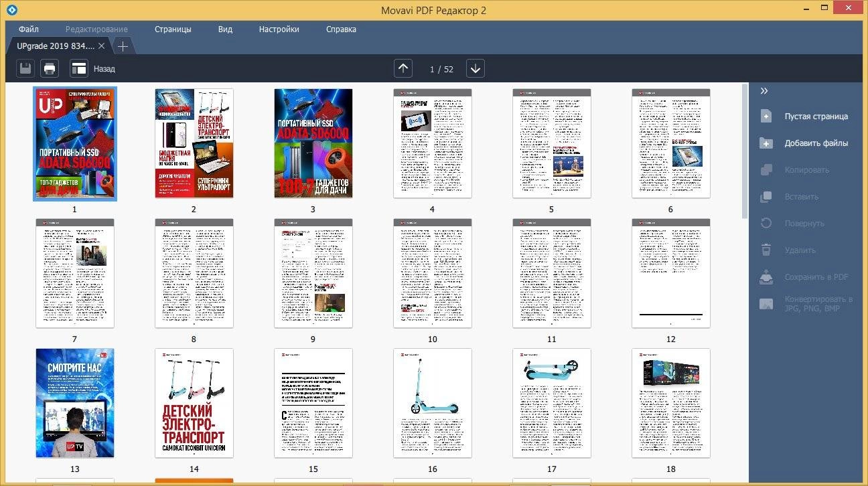Click the convert to image icon
This screenshot has height=486, width=868.
coord(766,303)
